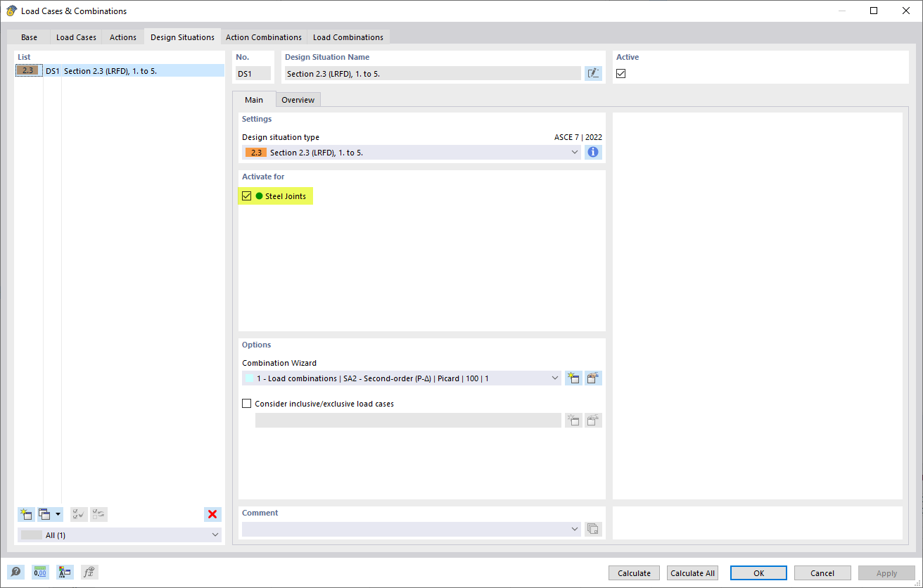Delete the selected design situation with red X
The height and width of the screenshot is (588, 923).
point(212,514)
